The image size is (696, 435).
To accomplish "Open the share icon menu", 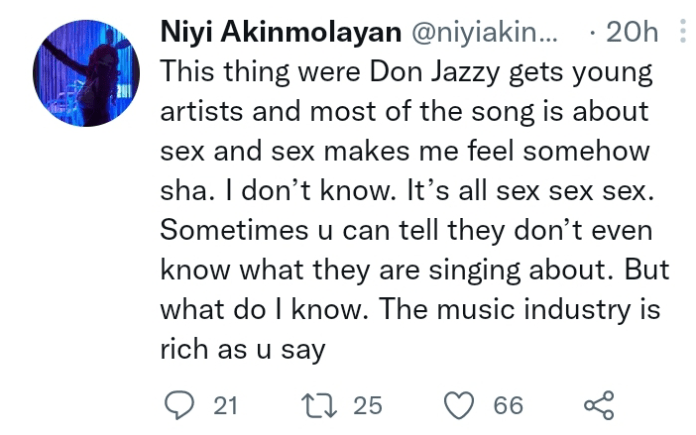I will point(597,404).
